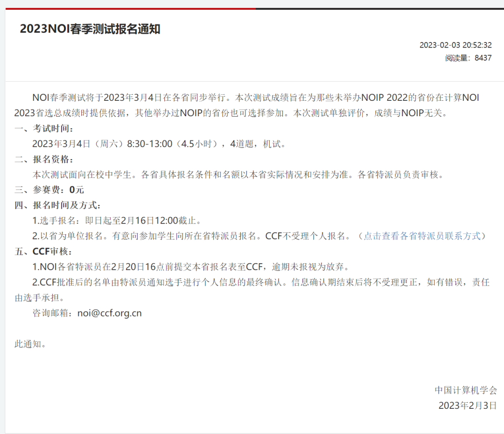Click the exam time line 2023年3月4日（周六）8:30-13:00

102,144
